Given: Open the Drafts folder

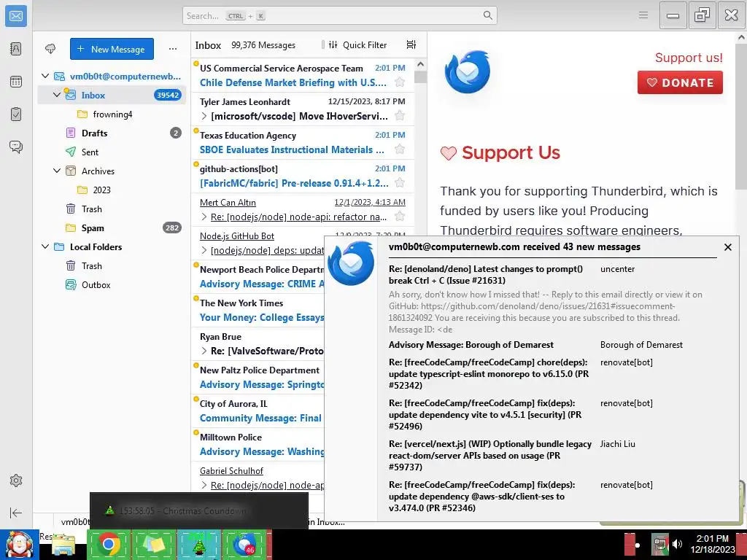Looking at the screenshot, I should tap(112, 133).
